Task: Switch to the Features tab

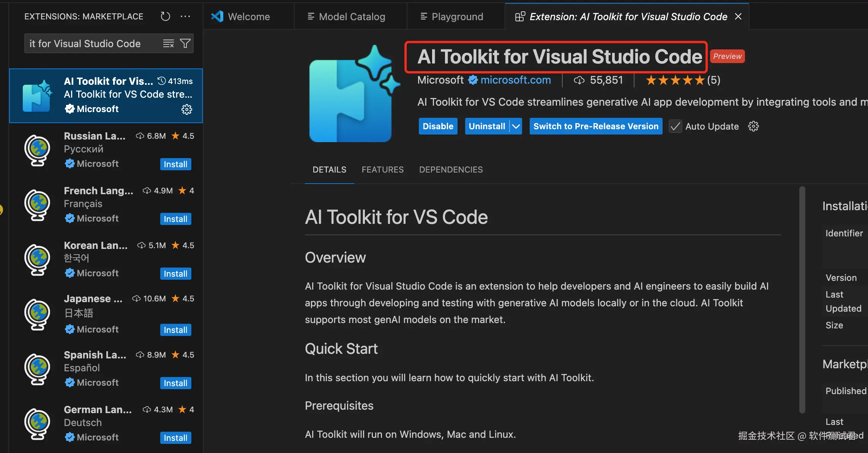Action: 382,169
